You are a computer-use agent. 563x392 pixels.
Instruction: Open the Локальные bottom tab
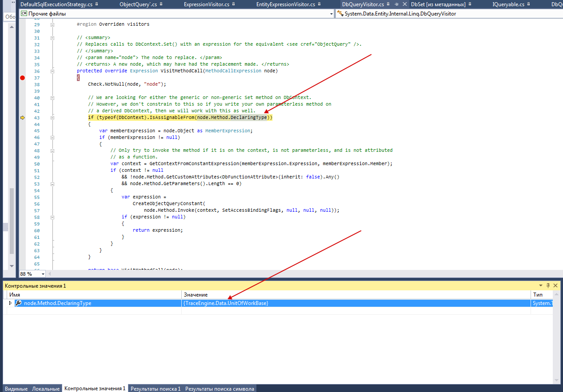46,388
